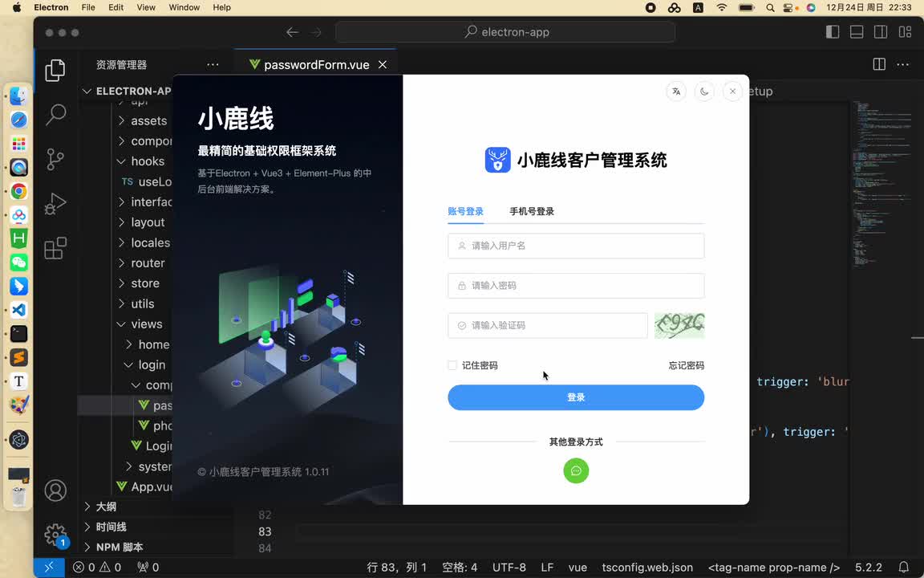Image resolution: width=924 pixels, height=578 pixels.
Task: Switch to 手机号登录 tab
Action: (x=532, y=211)
